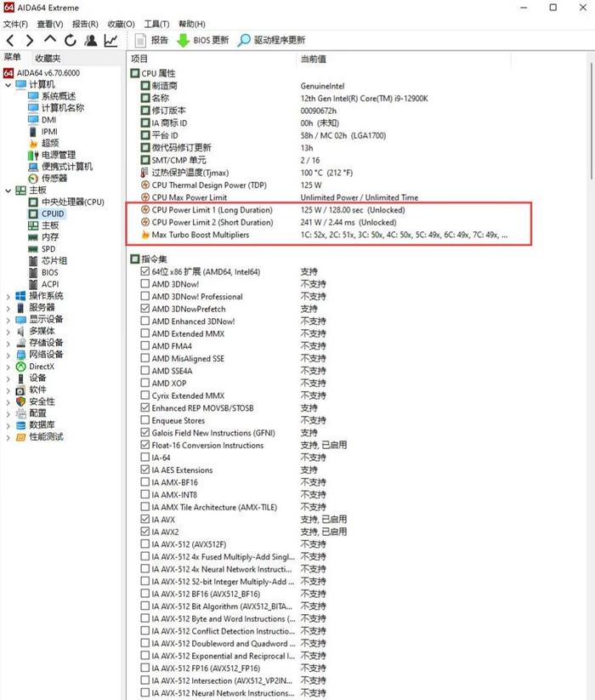Expand the 显示设备 tree node
Screen dimensions: 595x700
8,320
